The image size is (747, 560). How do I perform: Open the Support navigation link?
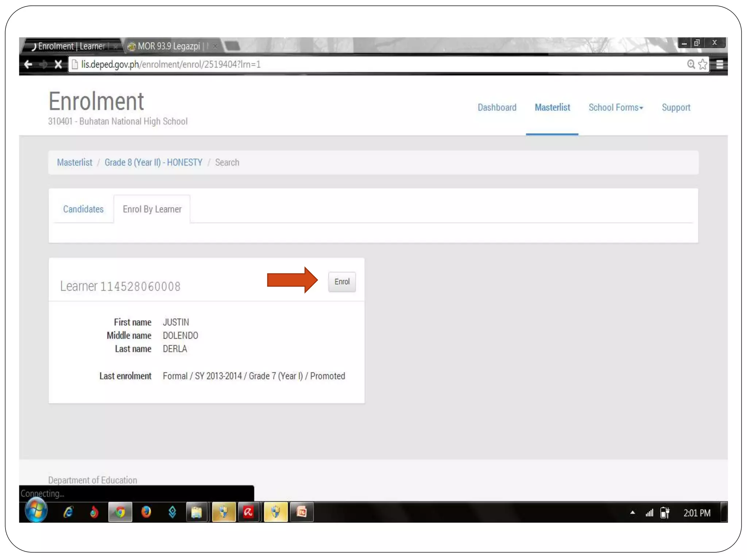tap(676, 108)
